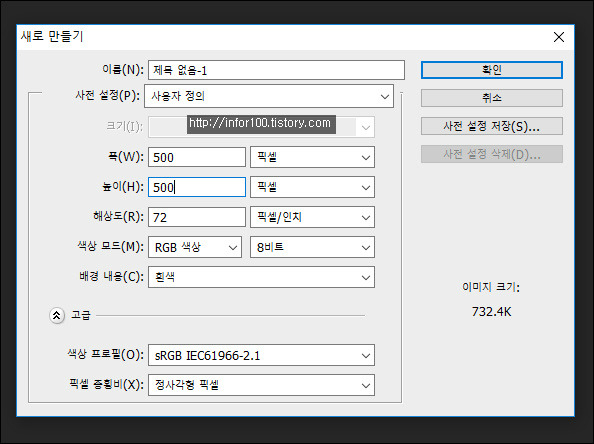This screenshot has height=444, width=594.
Task: Click 사전 설정 저장(S)... button
Action: click(x=492, y=126)
